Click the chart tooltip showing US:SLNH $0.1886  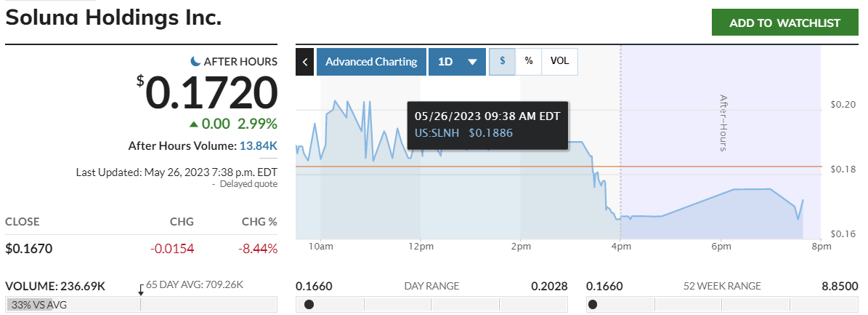click(487, 124)
